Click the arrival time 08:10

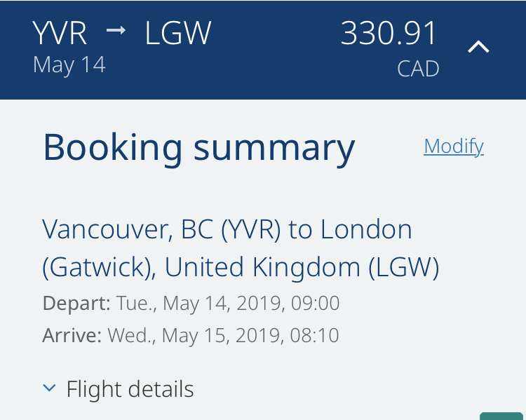(315, 335)
